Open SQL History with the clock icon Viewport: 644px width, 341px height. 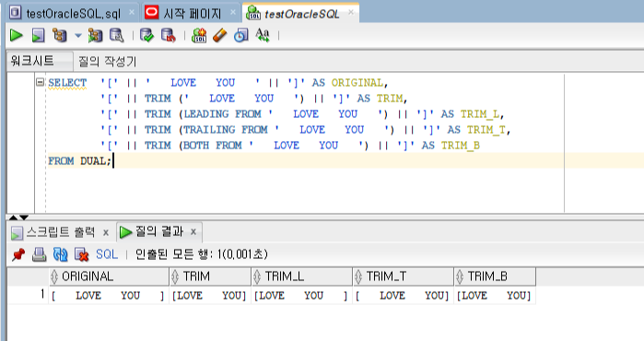tap(241, 36)
